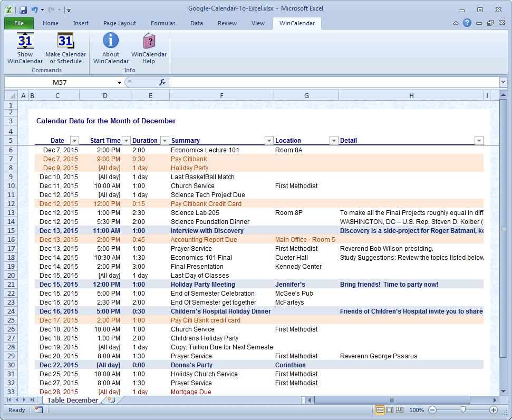Select Page Break Preview view icon
This screenshot has height=420, width=512.
pos(399,410)
